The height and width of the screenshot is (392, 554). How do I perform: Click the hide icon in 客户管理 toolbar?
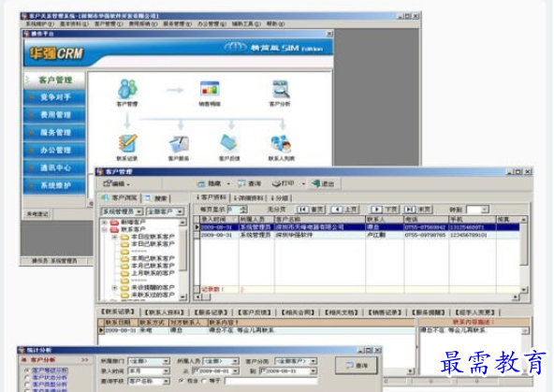(200, 183)
